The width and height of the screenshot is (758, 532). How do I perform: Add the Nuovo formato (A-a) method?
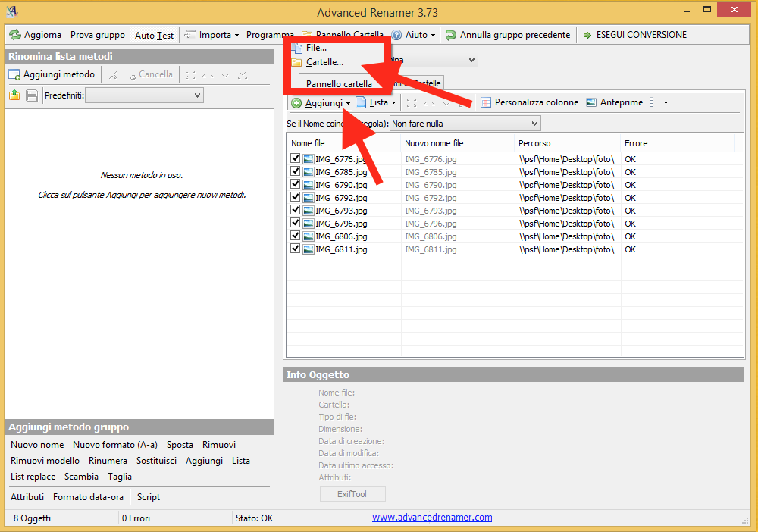115,445
